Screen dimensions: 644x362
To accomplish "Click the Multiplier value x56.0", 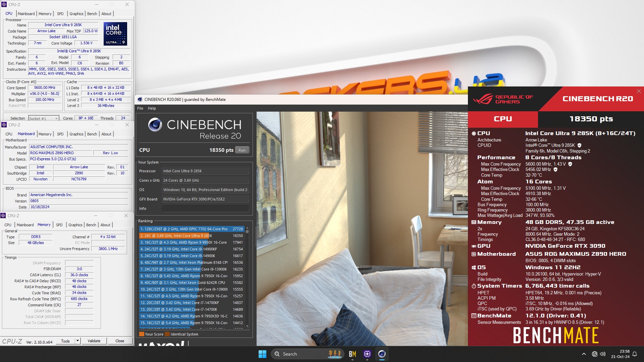I will click(x=45, y=94).
